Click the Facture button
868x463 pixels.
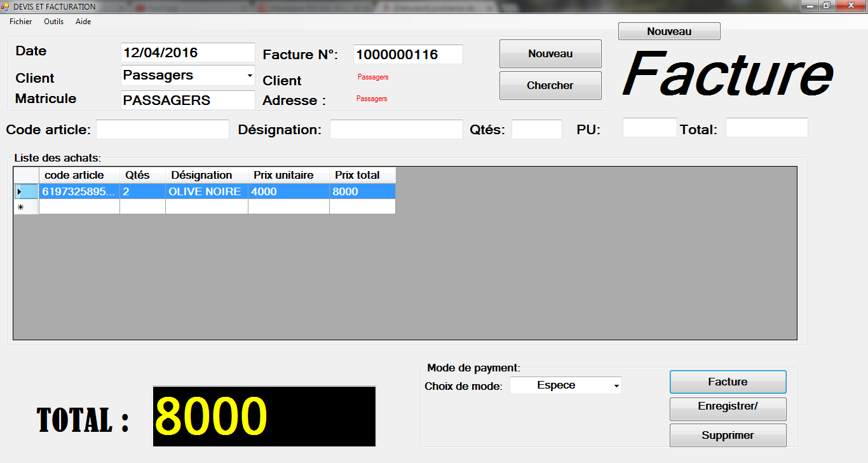[x=728, y=382]
